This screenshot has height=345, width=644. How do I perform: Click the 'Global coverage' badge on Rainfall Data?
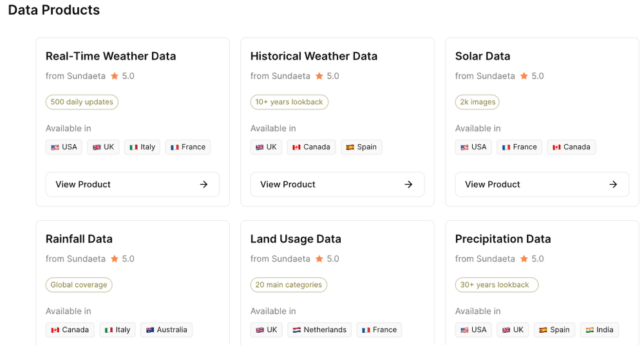[79, 284]
